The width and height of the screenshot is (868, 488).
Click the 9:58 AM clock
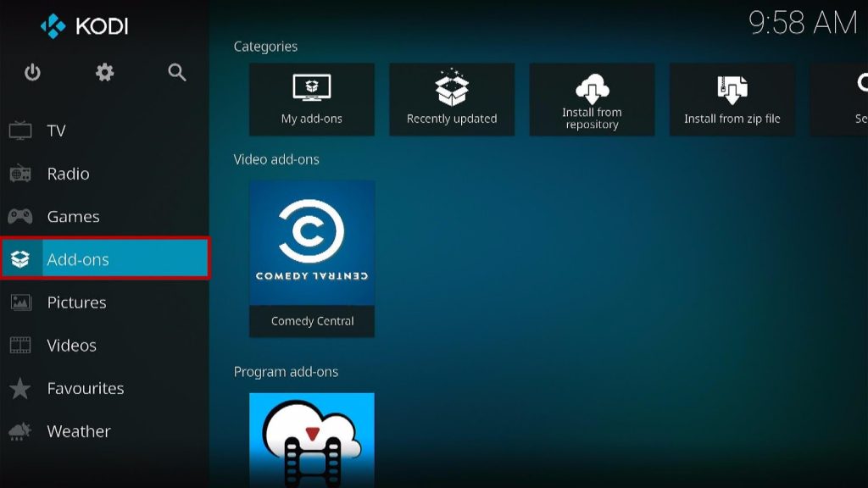(x=803, y=23)
